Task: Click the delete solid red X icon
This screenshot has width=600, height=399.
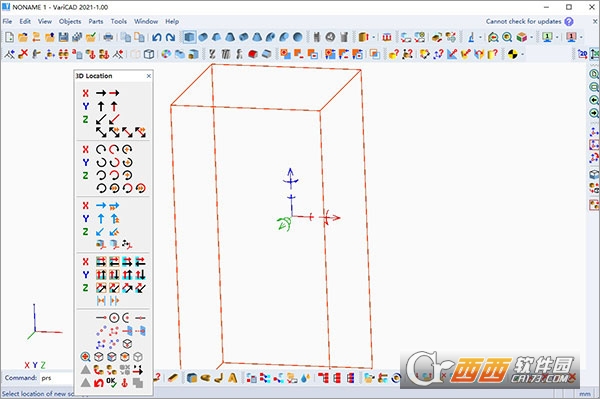Action: pos(23,54)
